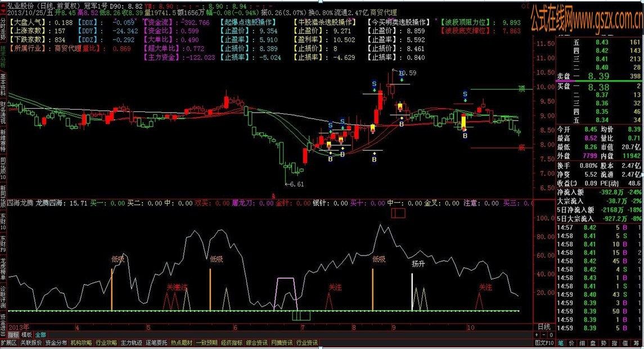The height and width of the screenshot is (349, 644).
Task: Click the 四海龙腾 indicator name
Action: pos(21,203)
